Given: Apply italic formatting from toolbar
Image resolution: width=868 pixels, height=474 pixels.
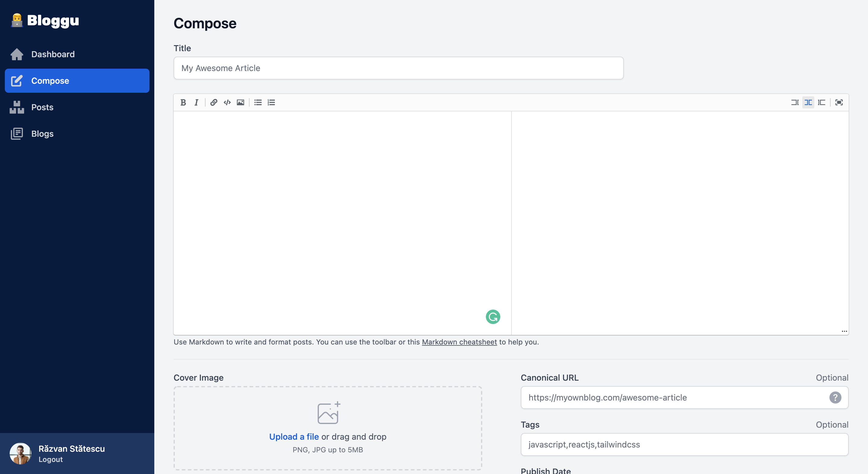Looking at the screenshot, I should [196, 102].
